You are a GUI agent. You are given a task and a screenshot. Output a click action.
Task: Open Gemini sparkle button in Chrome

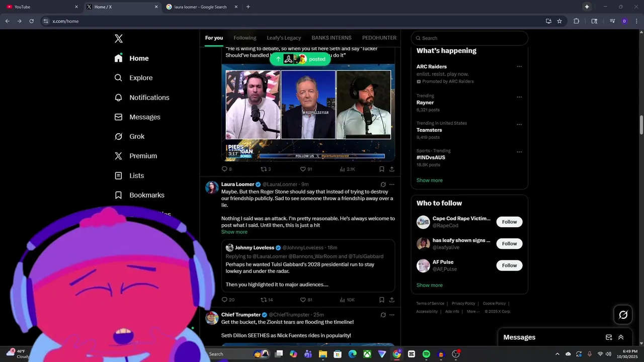(587, 7)
